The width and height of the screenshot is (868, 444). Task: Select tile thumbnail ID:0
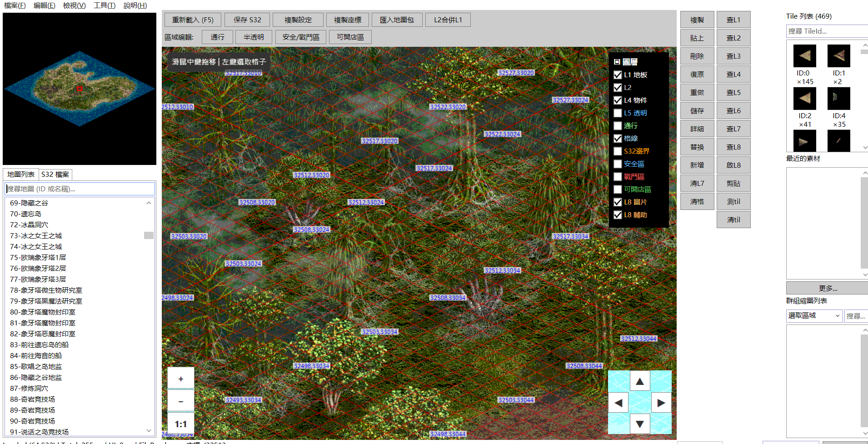coord(804,56)
